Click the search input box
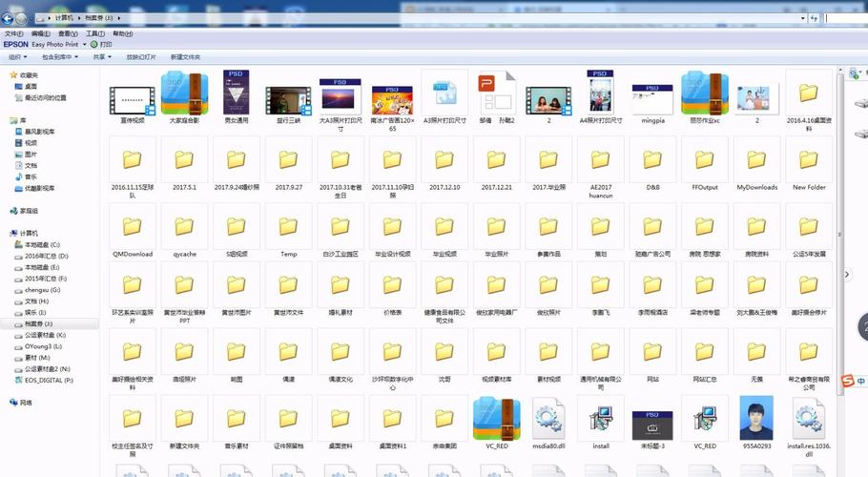The image size is (868, 477). [846, 18]
